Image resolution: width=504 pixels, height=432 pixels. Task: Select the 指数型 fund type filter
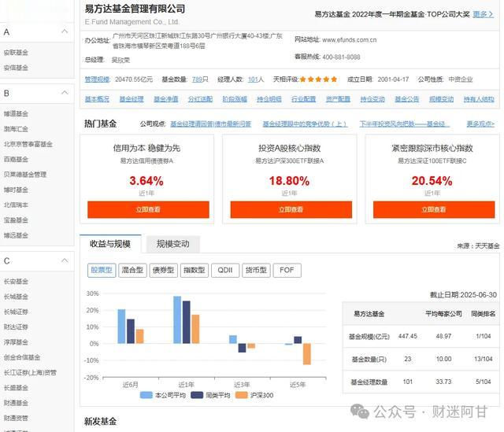[195, 270]
